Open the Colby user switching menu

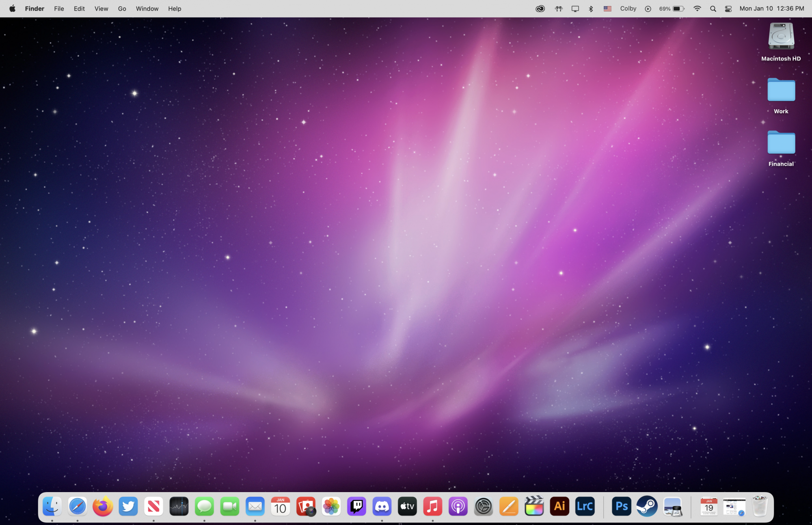(x=628, y=9)
